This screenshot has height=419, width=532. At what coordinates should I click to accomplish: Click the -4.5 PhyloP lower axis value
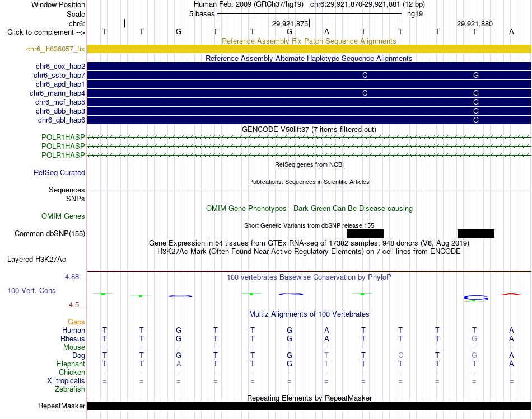coord(76,305)
